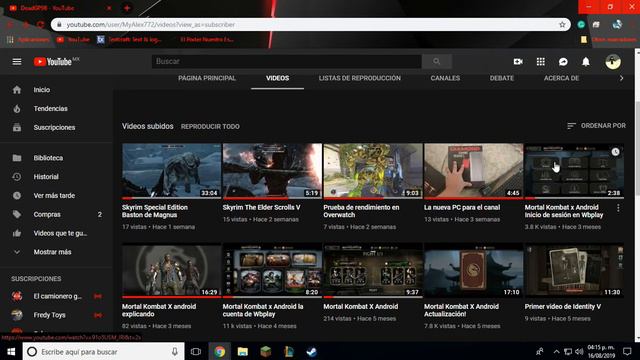Screen dimensions: 640x360
Task: Switch to the Acerca de tab
Action: (x=561, y=78)
